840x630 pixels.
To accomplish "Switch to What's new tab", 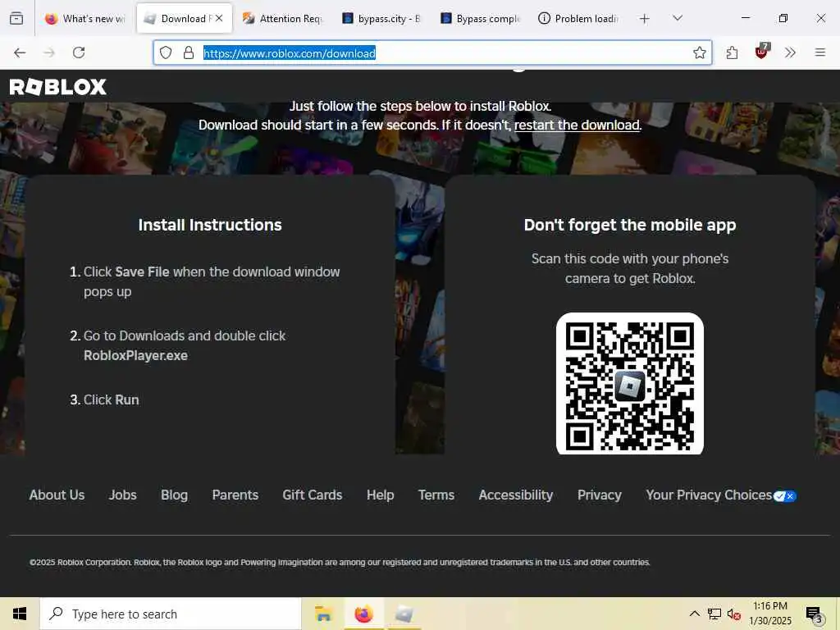I will click(84, 19).
